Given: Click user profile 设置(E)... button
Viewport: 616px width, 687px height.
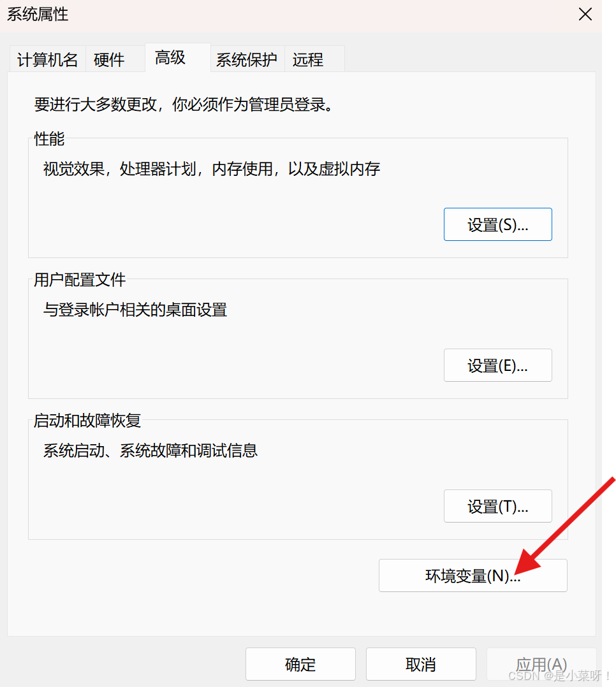Looking at the screenshot, I should pyautogui.click(x=497, y=365).
